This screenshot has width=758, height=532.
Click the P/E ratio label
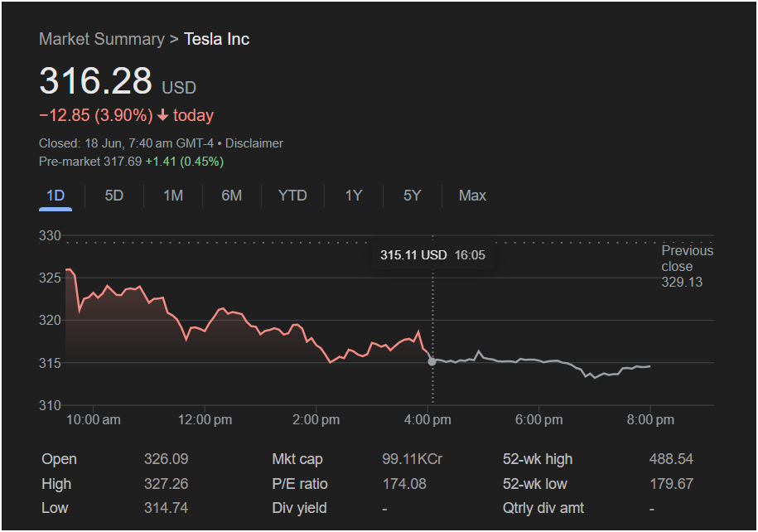[x=300, y=484]
